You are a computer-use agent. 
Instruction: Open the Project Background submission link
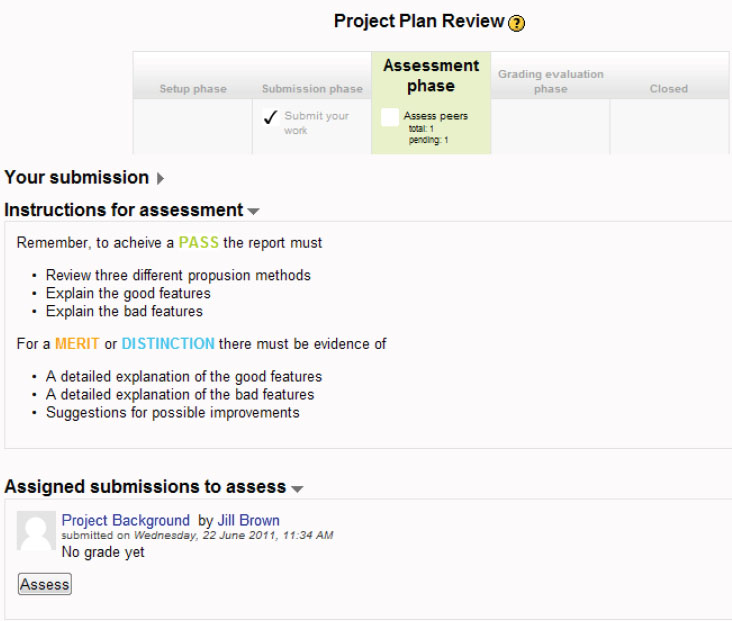(125, 520)
